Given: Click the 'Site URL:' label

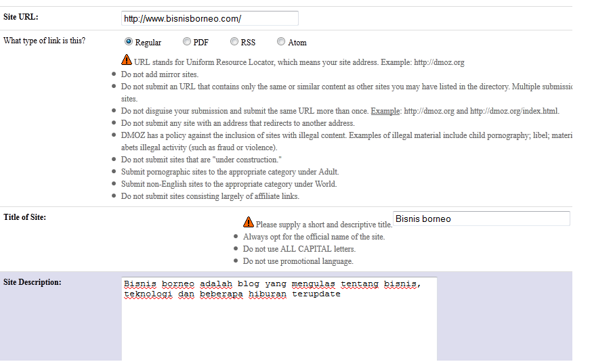Looking at the screenshot, I should point(21,17).
